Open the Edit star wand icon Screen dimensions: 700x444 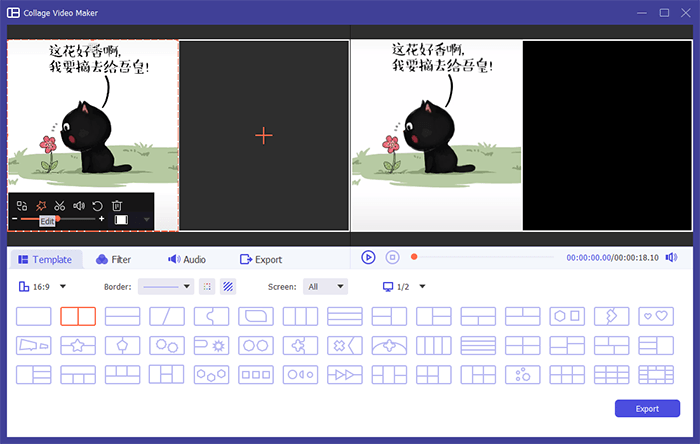(41, 206)
